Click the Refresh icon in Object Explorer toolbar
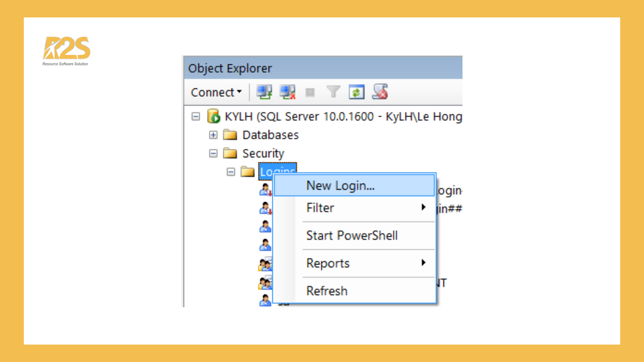 (357, 92)
